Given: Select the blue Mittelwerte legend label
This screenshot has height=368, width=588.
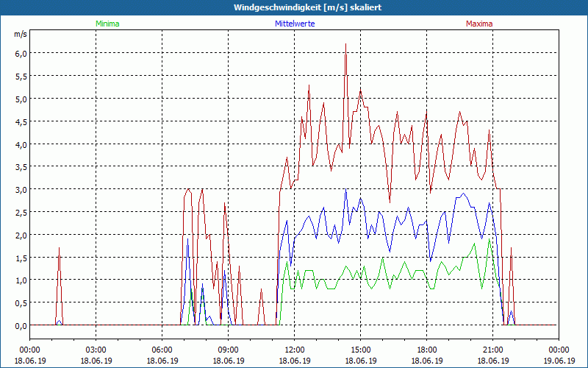Looking at the screenshot, I should tap(295, 24).
